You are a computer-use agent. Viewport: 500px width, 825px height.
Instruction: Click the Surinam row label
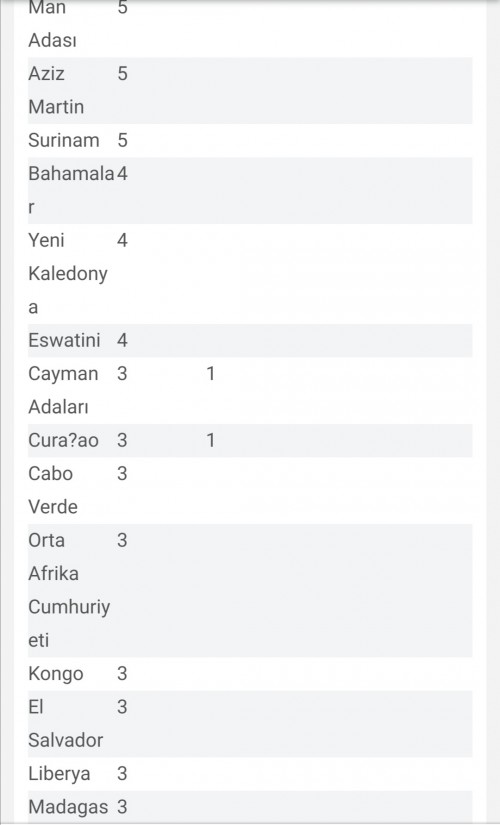pos(64,140)
